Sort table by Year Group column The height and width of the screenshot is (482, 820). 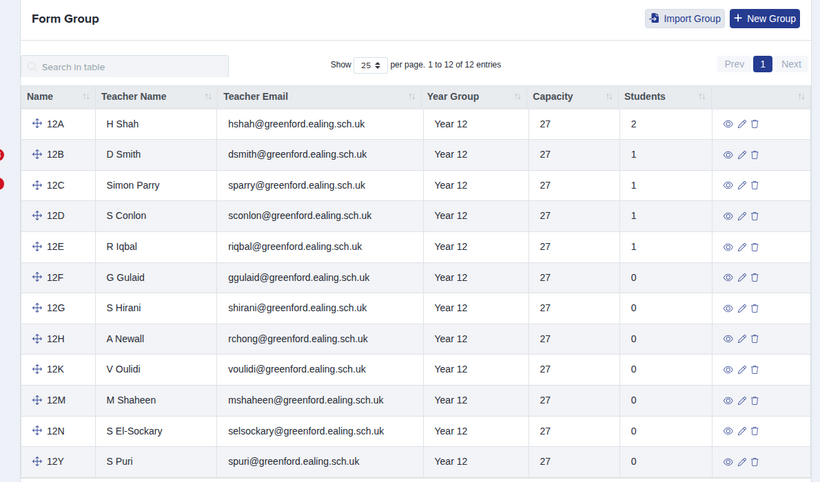[x=474, y=97]
